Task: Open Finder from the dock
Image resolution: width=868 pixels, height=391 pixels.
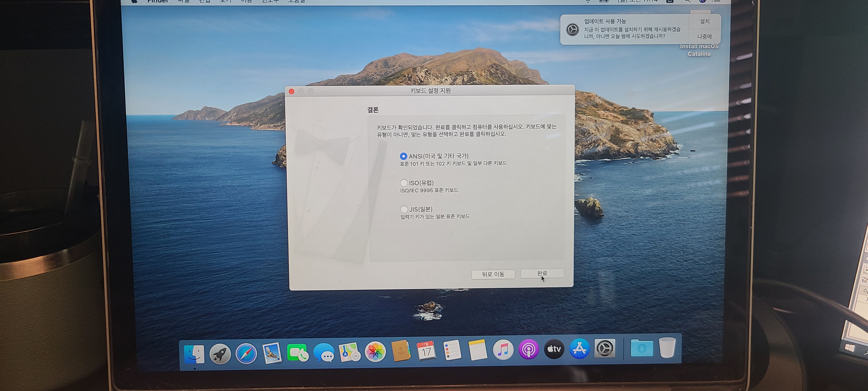Action: pyautogui.click(x=194, y=354)
